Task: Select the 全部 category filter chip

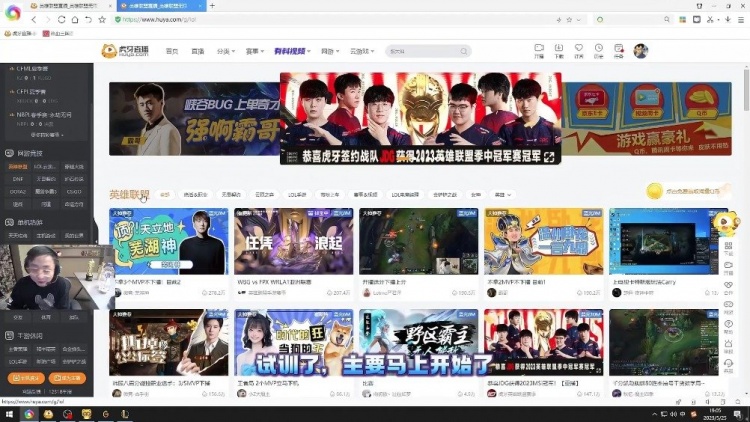Action: point(165,195)
